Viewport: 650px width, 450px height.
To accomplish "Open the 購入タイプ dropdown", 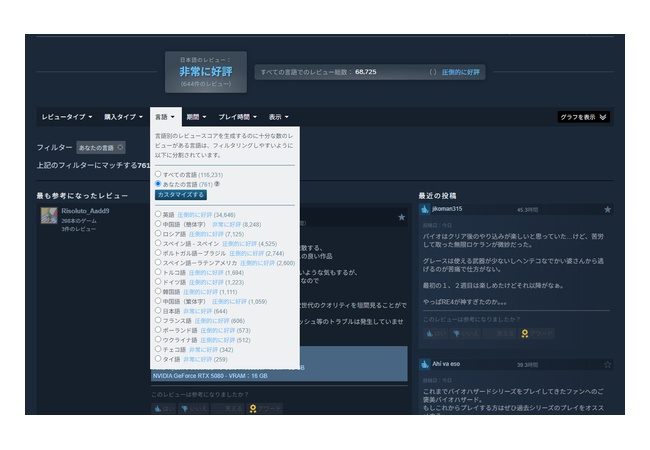I will click(x=123, y=117).
